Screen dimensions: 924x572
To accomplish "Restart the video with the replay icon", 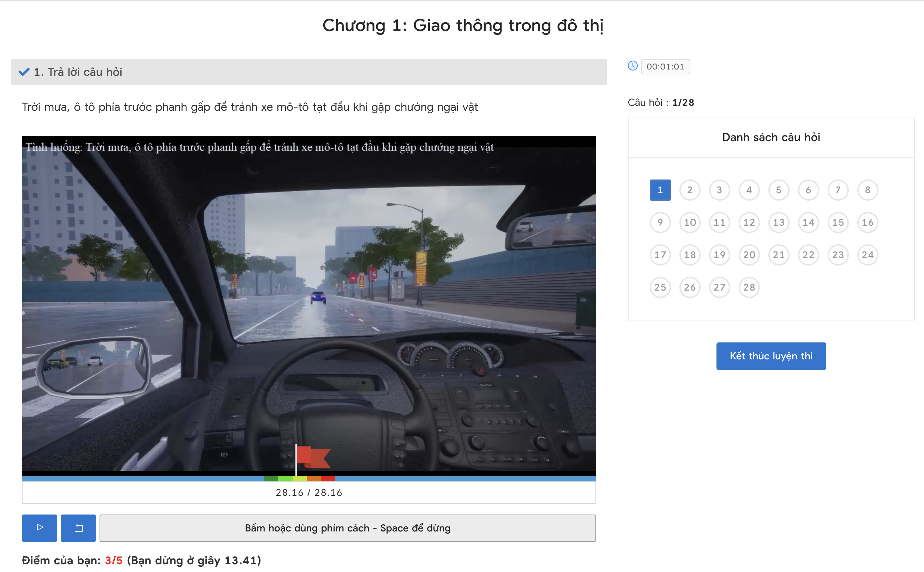I will tap(78, 528).
